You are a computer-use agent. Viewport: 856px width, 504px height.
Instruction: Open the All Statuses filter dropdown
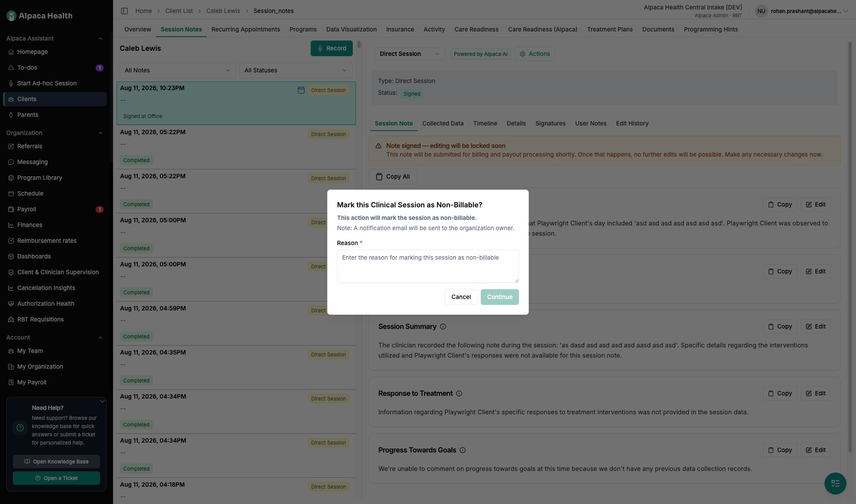(x=296, y=70)
